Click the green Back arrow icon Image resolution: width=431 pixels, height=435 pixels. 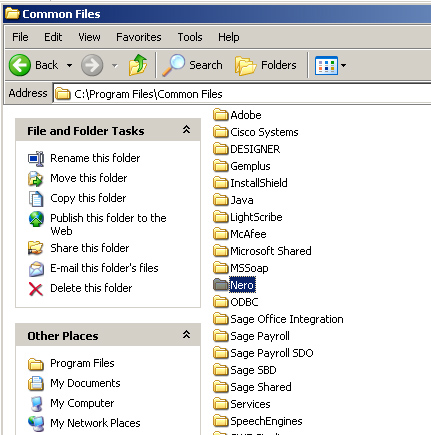20,65
